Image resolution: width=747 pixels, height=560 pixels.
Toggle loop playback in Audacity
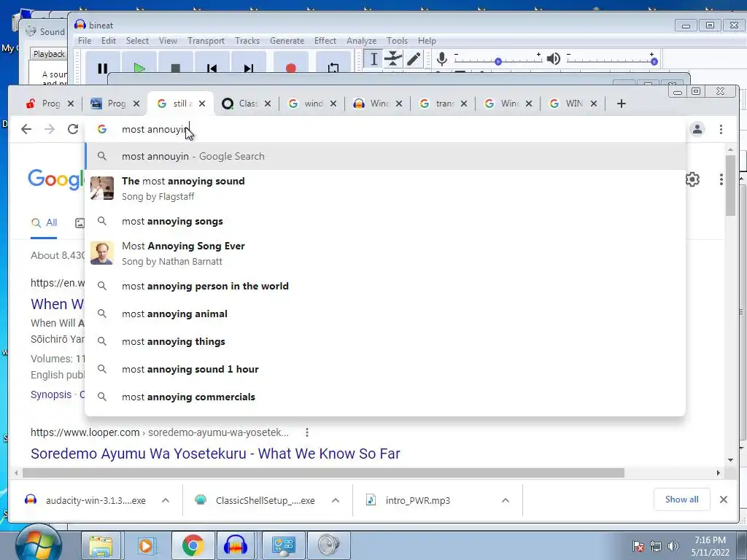point(333,63)
